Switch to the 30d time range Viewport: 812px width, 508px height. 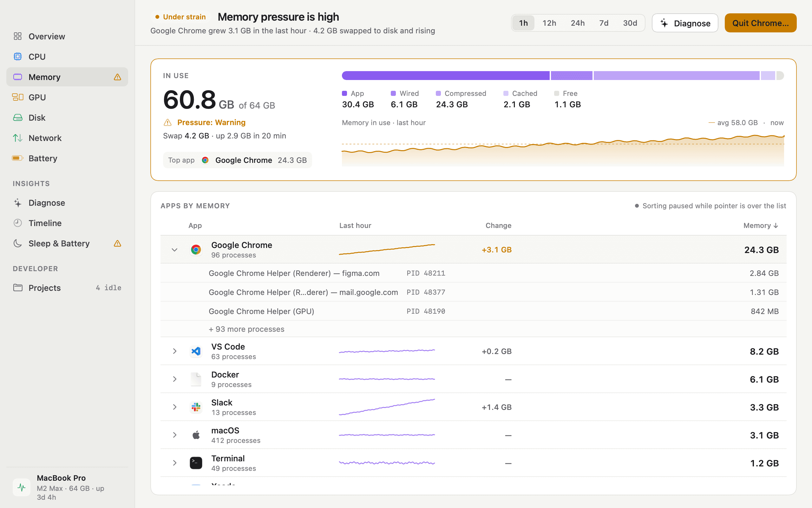tap(630, 23)
